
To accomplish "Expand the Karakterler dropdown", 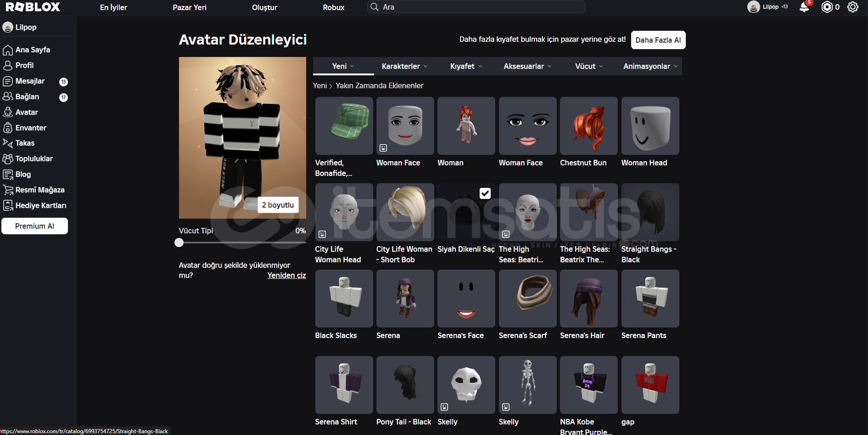I will click(x=404, y=66).
